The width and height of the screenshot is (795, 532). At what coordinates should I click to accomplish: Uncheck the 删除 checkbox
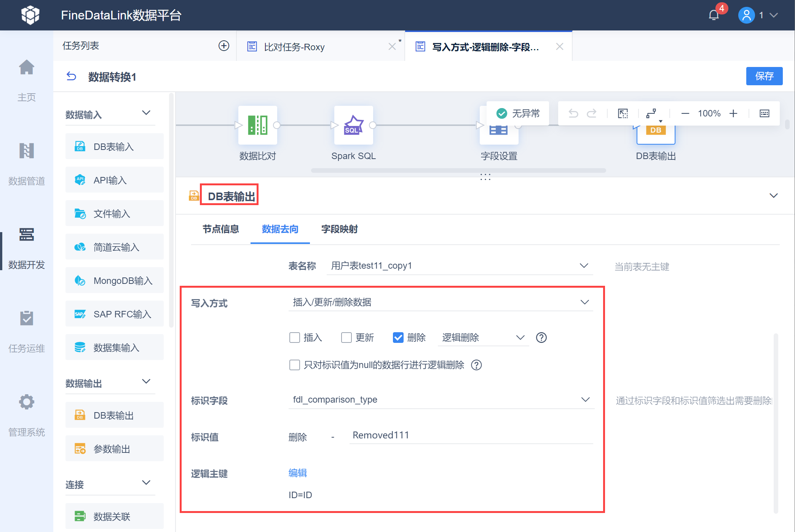[398, 338]
